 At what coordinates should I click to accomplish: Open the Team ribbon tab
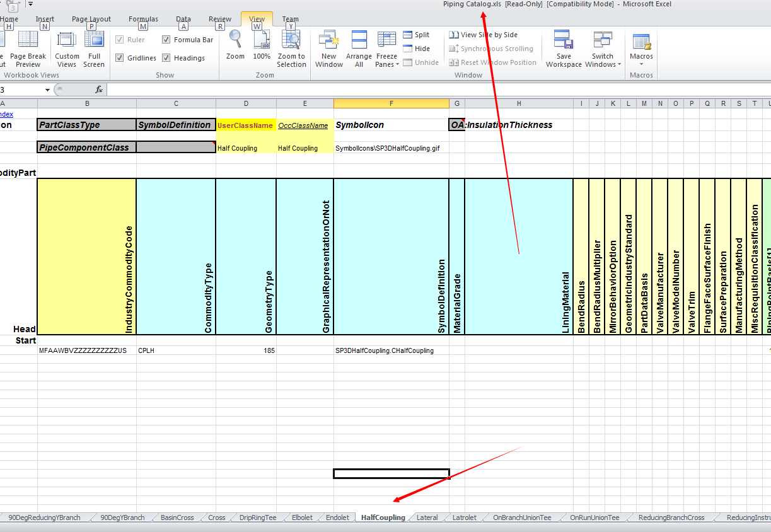[x=291, y=19]
